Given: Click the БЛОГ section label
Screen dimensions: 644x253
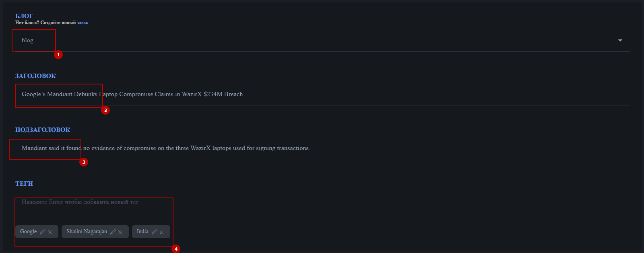Looking at the screenshot, I should pos(24,16).
